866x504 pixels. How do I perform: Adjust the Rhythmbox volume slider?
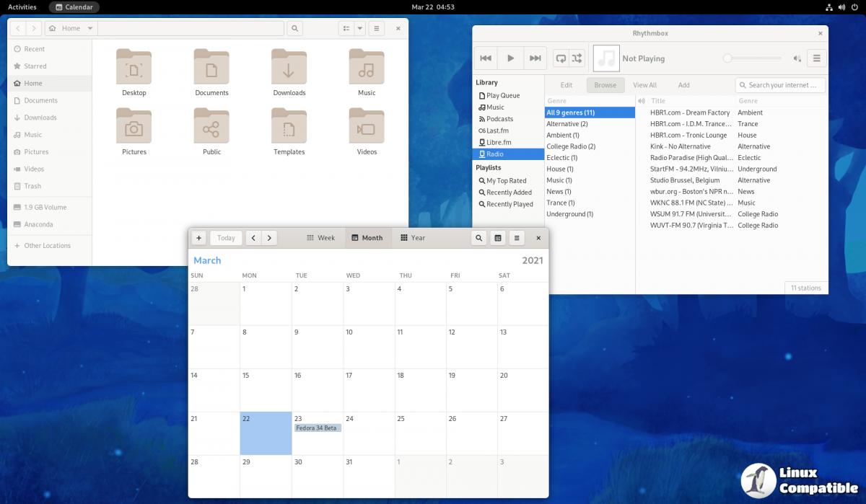[752, 58]
